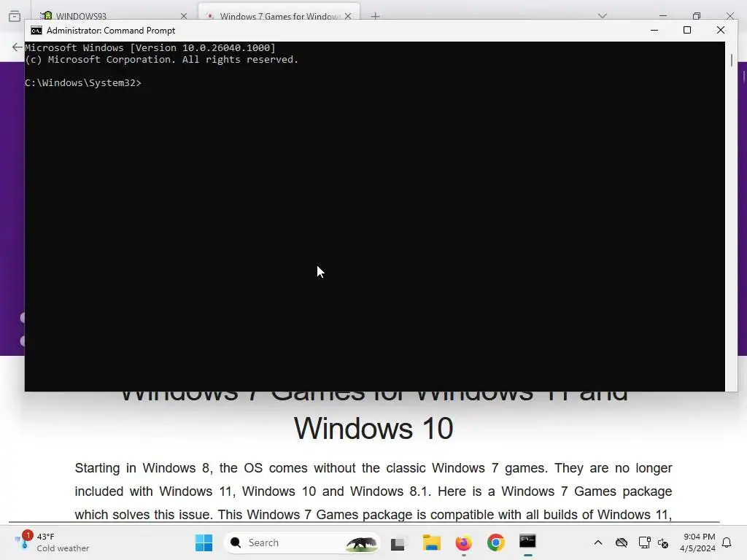Click the Command Prompt title bar icon
Image resolution: width=747 pixels, height=560 pixels.
pos(36,31)
